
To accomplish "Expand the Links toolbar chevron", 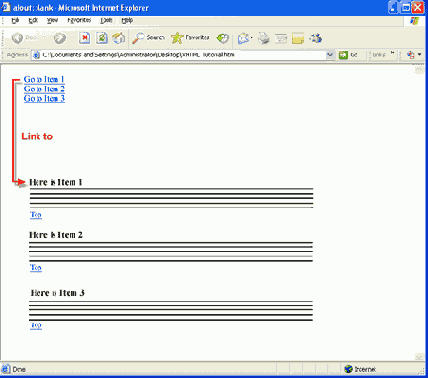I will coord(393,53).
